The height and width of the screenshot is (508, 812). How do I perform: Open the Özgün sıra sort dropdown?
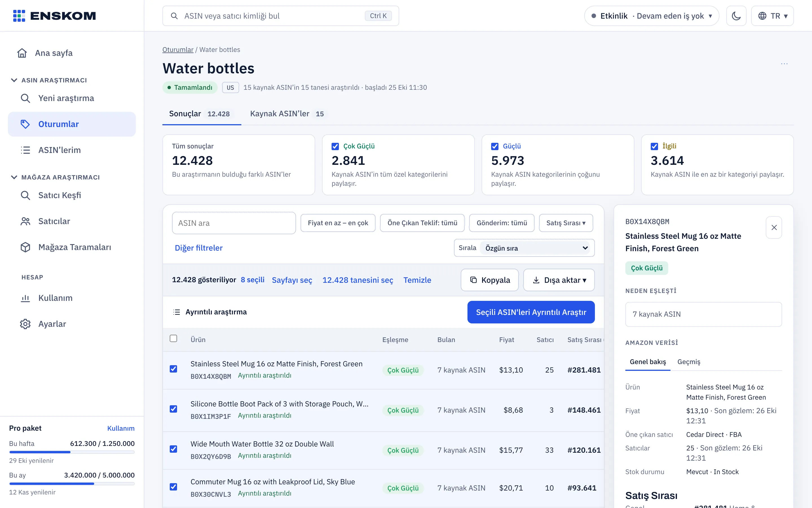tap(535, 248)
